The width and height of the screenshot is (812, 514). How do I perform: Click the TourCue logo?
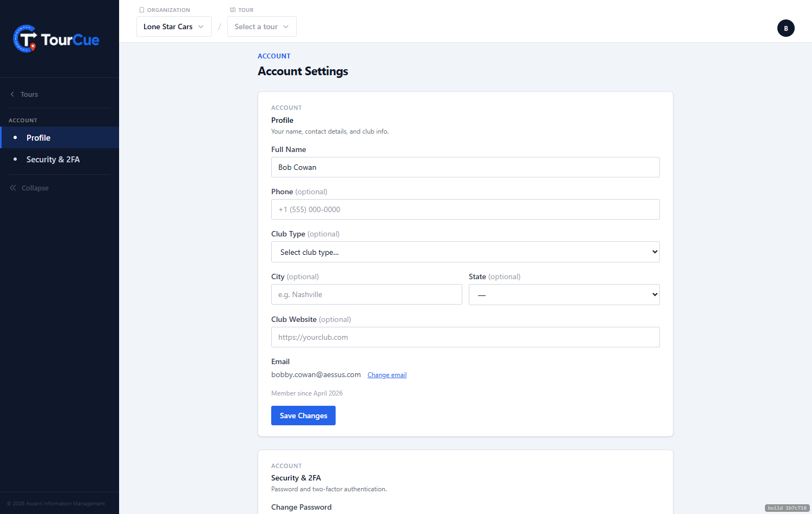pos(56,39)
